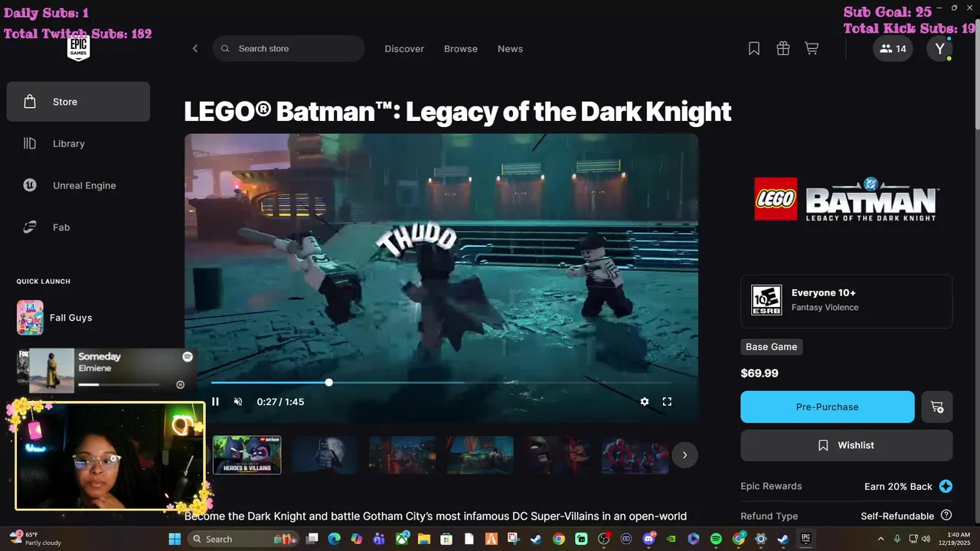Open Microsoft Edge from taskbar
Viewport: 980px width, 551px height.
coord(334,539)
